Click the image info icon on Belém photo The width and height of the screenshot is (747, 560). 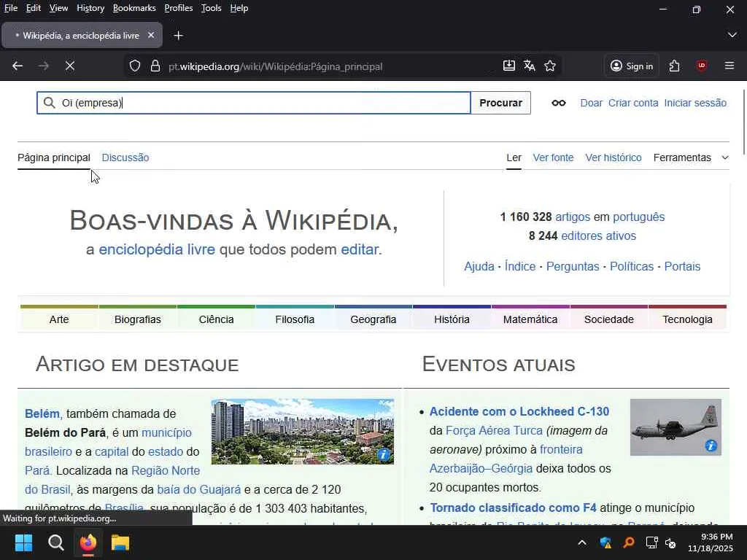click(384, 455)
